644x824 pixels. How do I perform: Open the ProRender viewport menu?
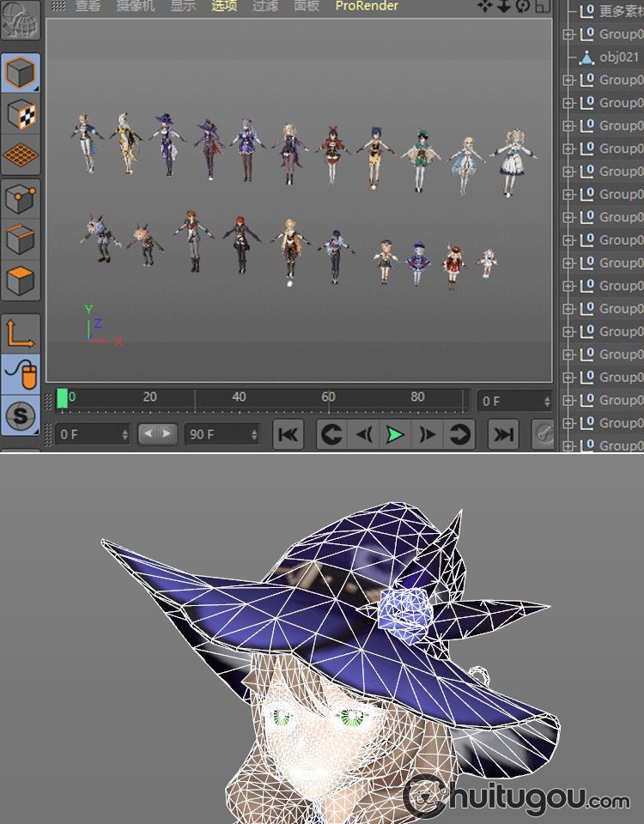[x=367, y=6]
